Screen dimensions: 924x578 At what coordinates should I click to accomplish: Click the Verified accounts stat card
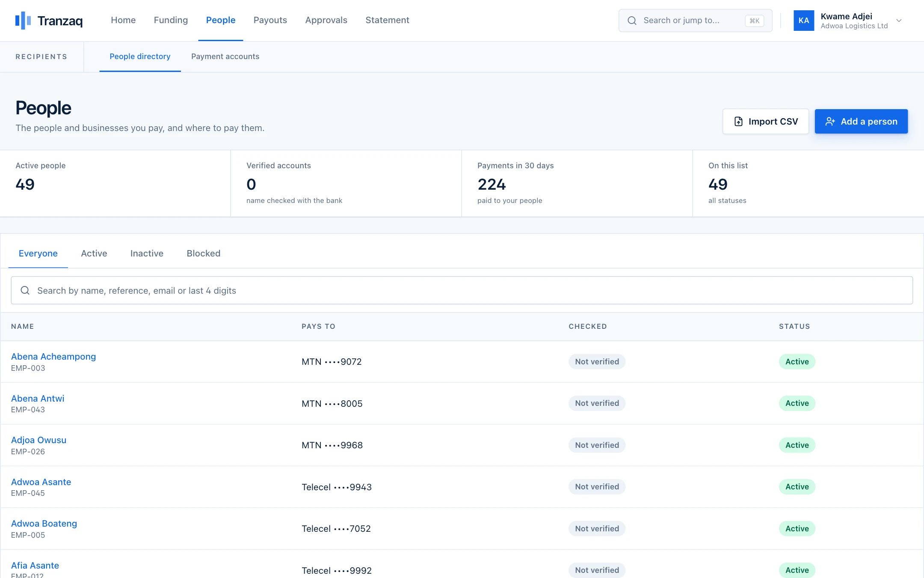346,183
